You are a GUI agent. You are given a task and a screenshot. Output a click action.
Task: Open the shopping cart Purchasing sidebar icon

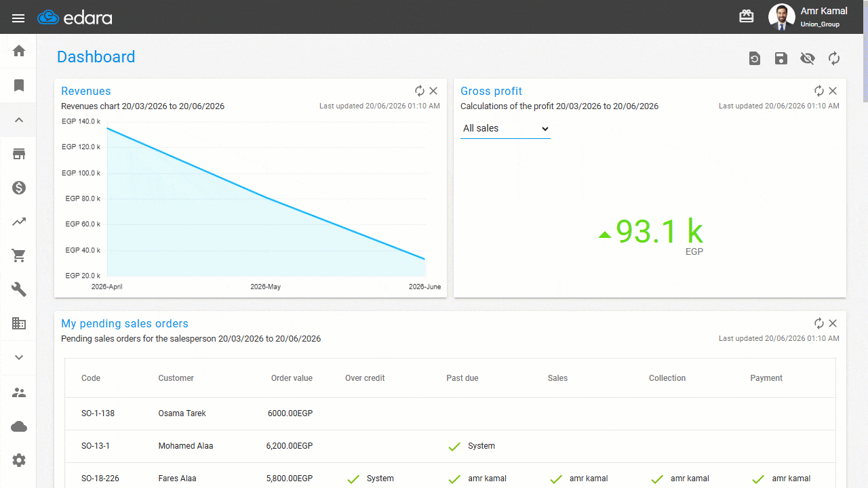tap(19, 256)
